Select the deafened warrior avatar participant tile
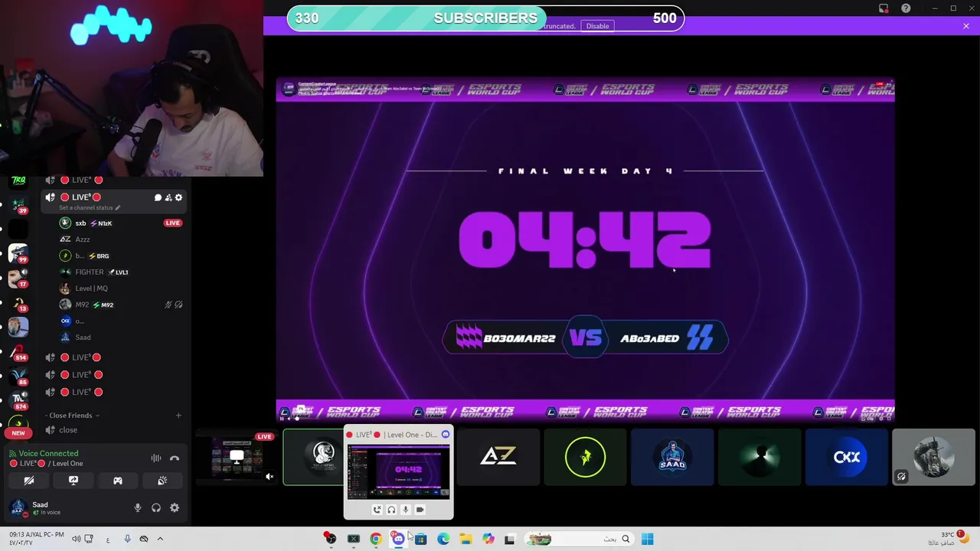This screenshot has height=551, width=980. pos(933,457)
